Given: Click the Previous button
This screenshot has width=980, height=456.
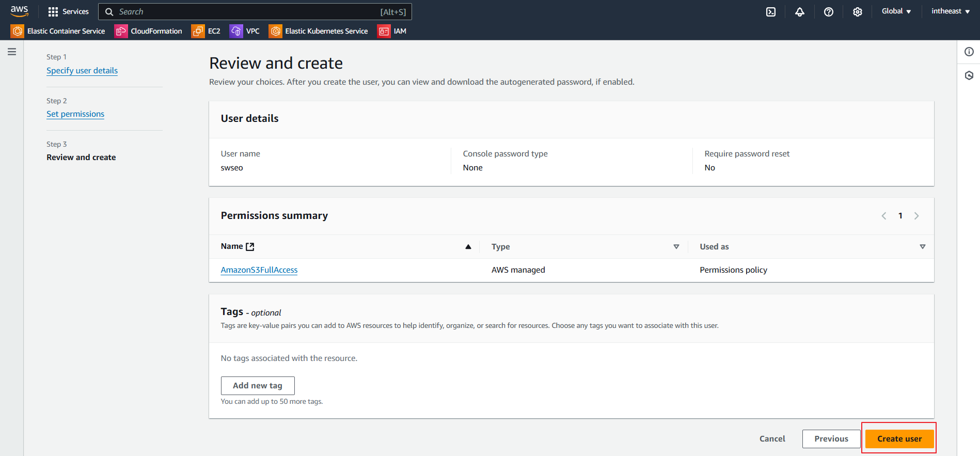Looking at the screenshot, I should (831, 439).
